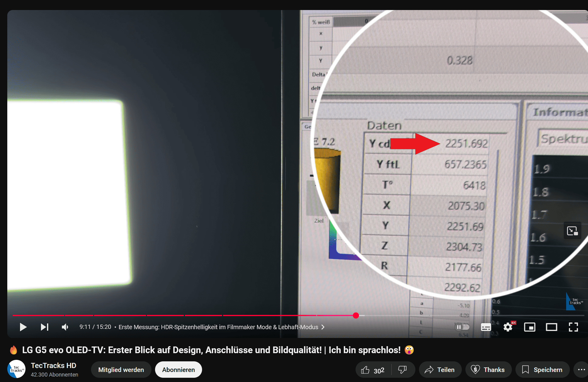Save the video via Speichern
The width and height of the screenshot is (588, 382).
tap(542, 370)
